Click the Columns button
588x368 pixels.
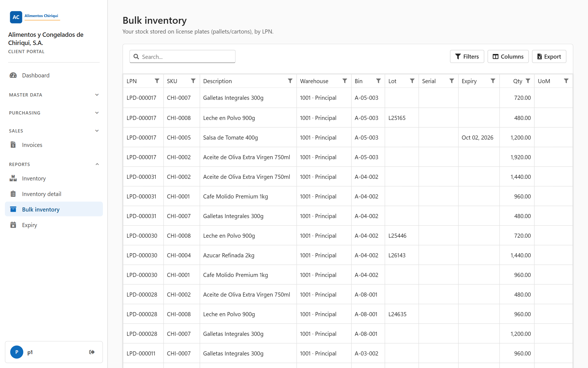[x=508, y=56]
